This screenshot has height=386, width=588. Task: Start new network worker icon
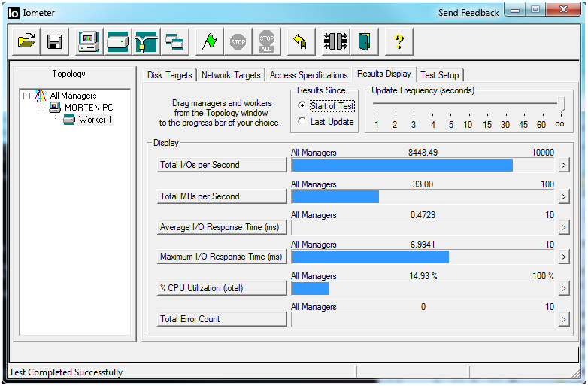coord(147,41)
